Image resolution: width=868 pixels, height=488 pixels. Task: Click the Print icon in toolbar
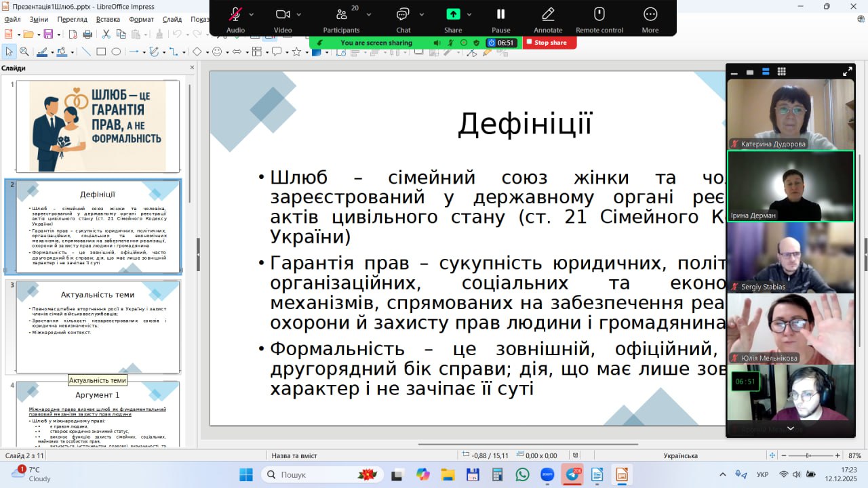[87, 34]
